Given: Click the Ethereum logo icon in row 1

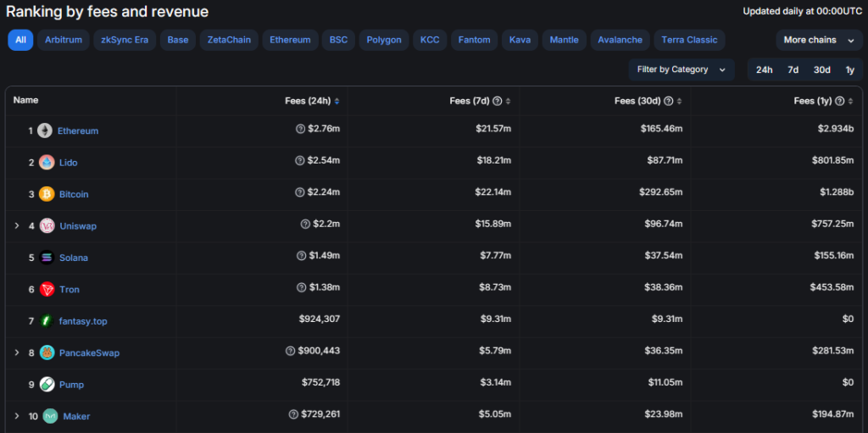Looking at the screenshot, I should (44, 130).
